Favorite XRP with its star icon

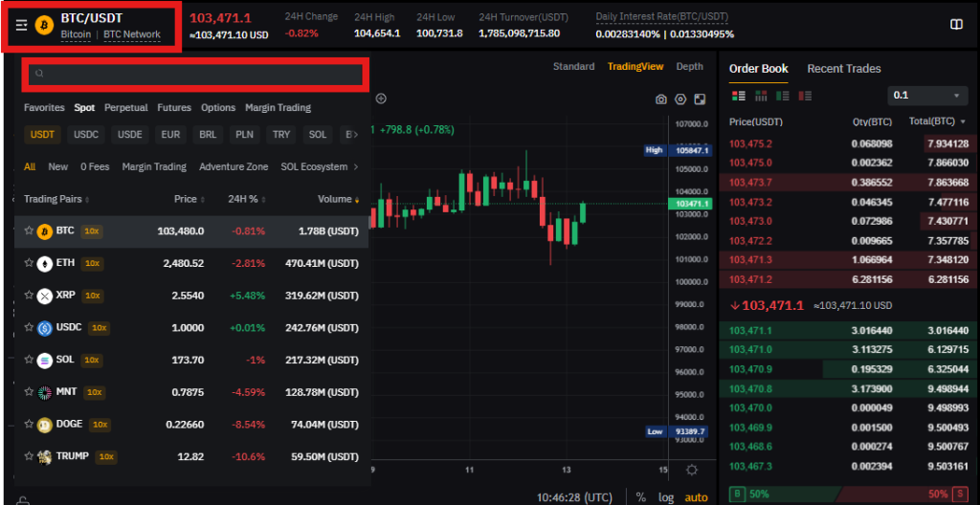coord(28,295)
